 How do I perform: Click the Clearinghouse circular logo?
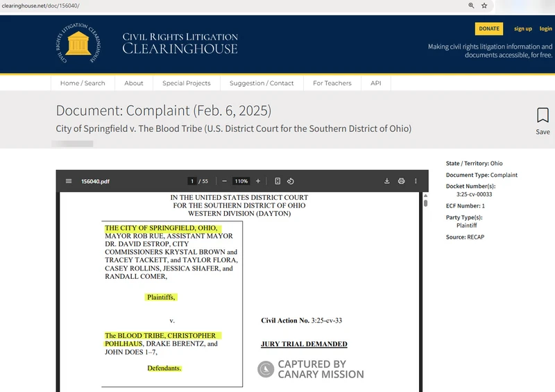tap(78, 43)
